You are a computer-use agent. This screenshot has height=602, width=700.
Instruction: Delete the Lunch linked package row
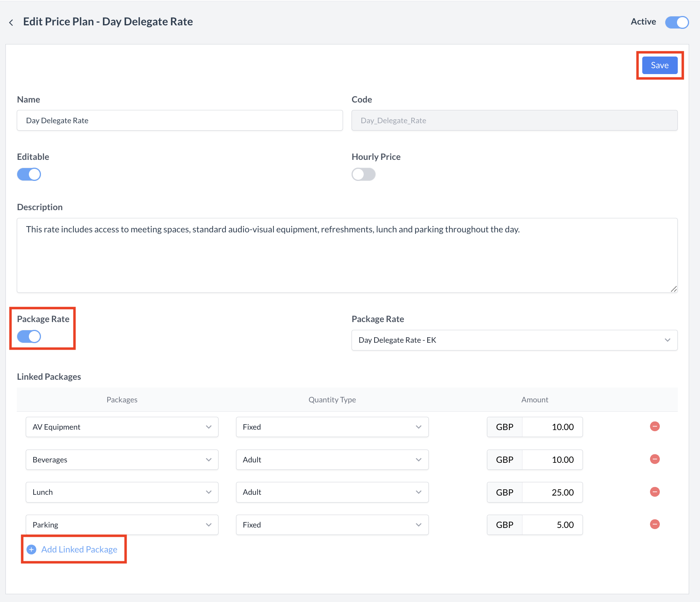[x=654, y=492]
